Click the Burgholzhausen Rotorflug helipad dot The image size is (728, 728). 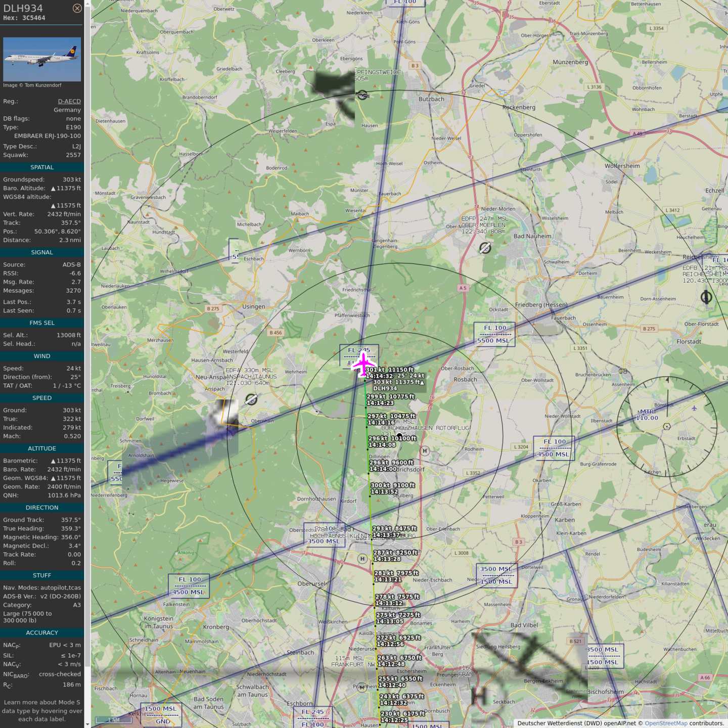tap(399, 435)
